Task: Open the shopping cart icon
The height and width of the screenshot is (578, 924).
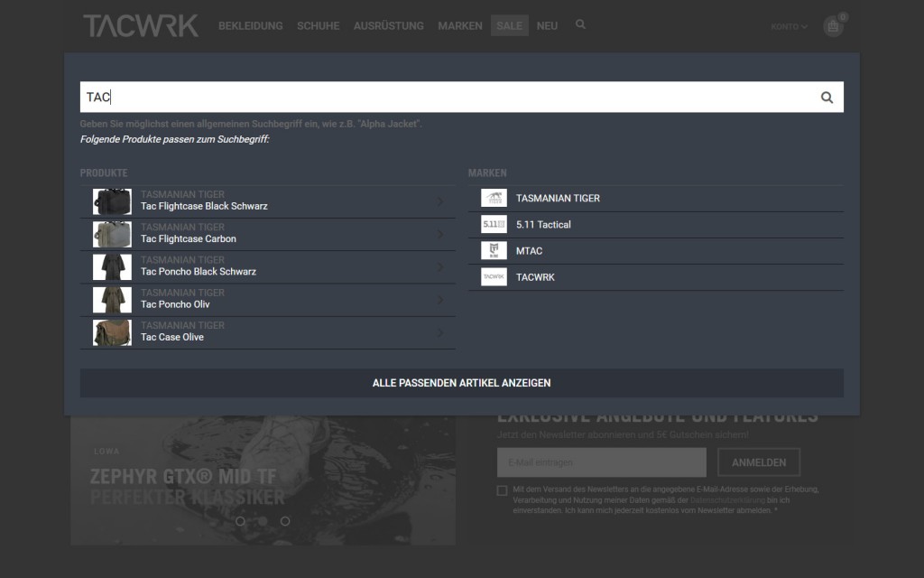Action: (833, 27)
